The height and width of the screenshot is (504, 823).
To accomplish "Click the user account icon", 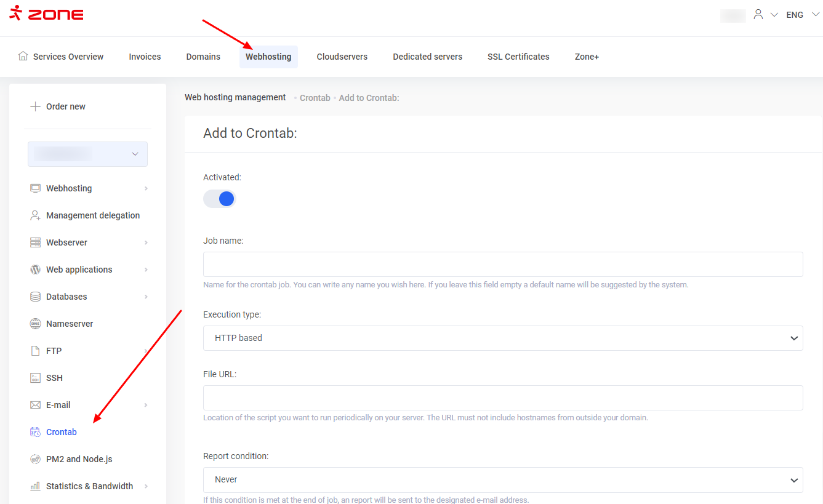I will coord(758,15).
